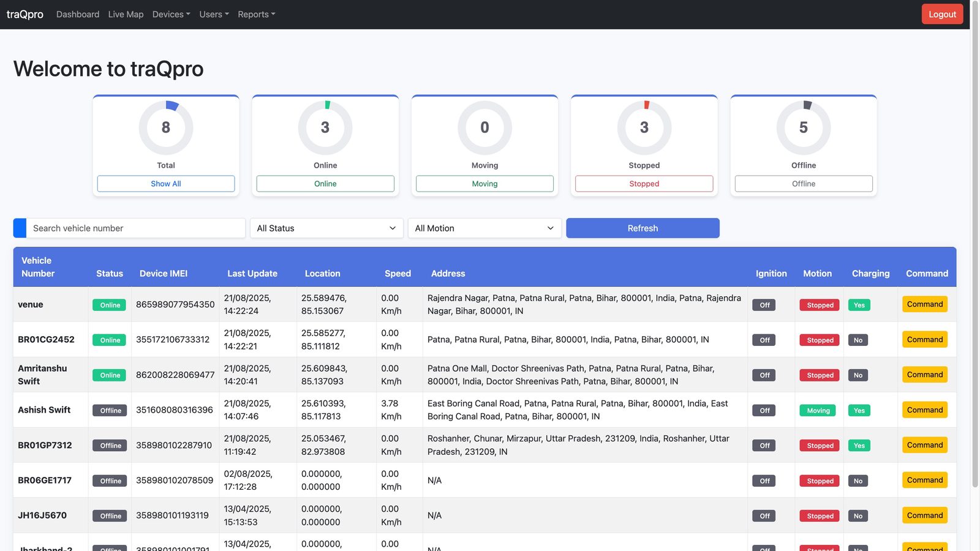The height and width of the screenshot is (551, 980).
Task: Click Command button for BR06GE1717
Action: [x=925, y=480]
